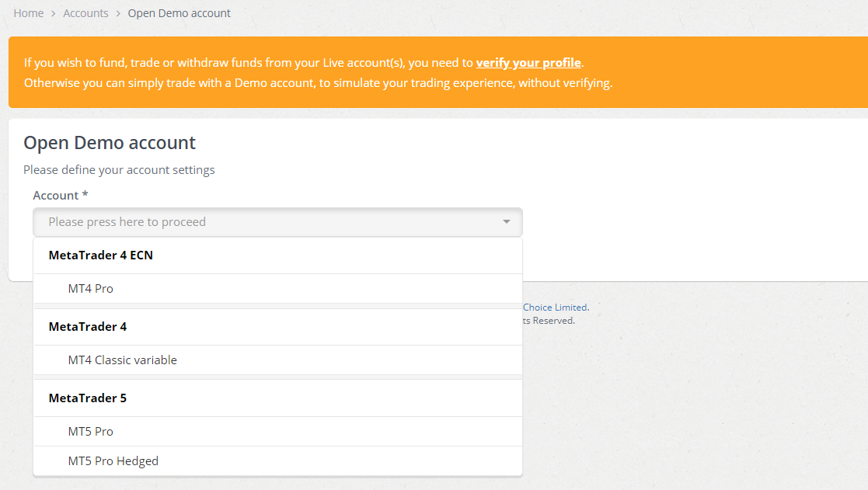
Task: Choose MT5 Pro Hedged option
Action: tap(278, 461)
